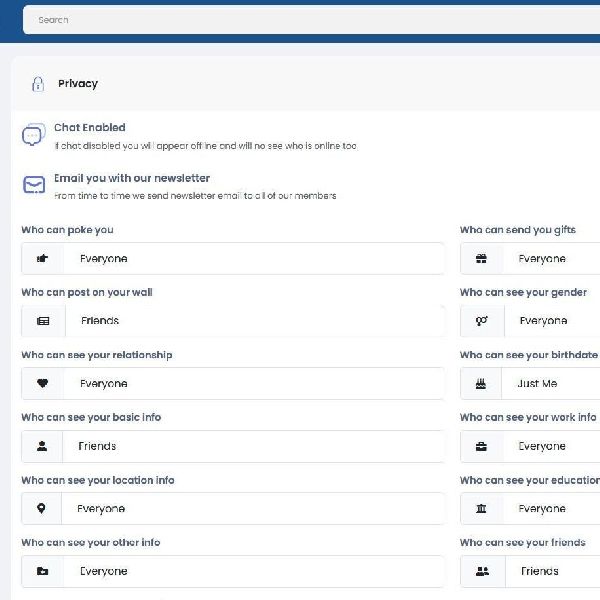This screenshot has height=600, width=600.
Task: Open the who can post on wall dropdown
Action: coord(252,321)
